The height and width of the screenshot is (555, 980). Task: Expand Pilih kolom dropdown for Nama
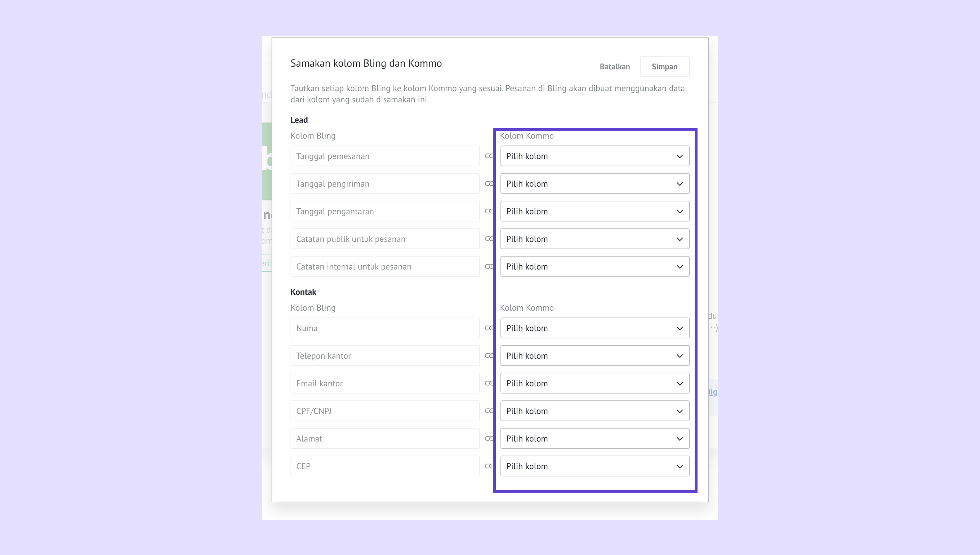tap(594, 328)
